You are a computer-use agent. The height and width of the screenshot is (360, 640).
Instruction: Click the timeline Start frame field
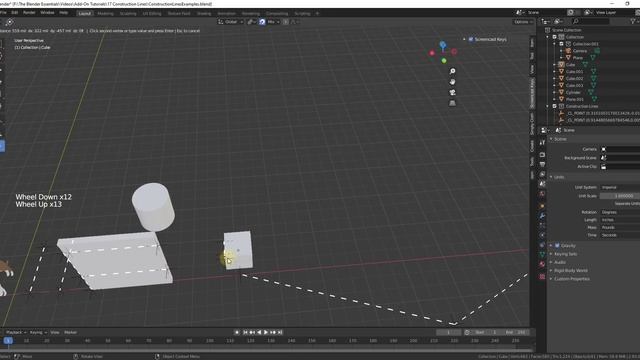coord(487,332)
